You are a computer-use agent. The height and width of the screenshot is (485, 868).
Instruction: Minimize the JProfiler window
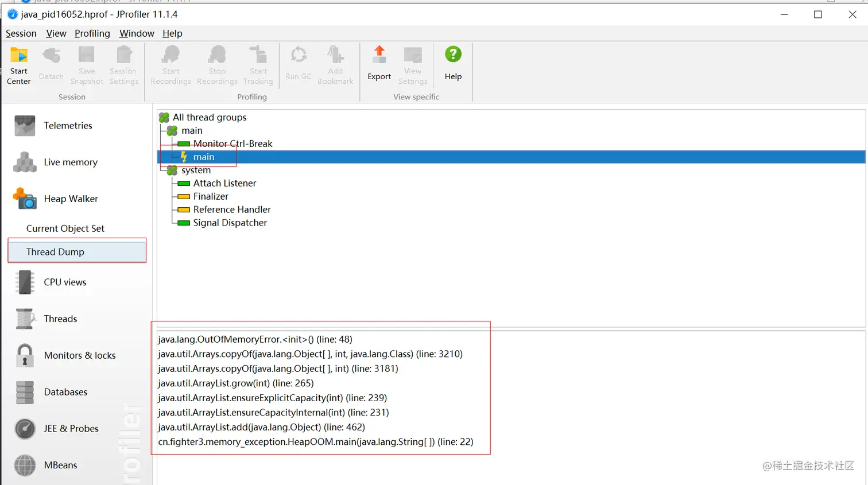(x=784, y=14)
